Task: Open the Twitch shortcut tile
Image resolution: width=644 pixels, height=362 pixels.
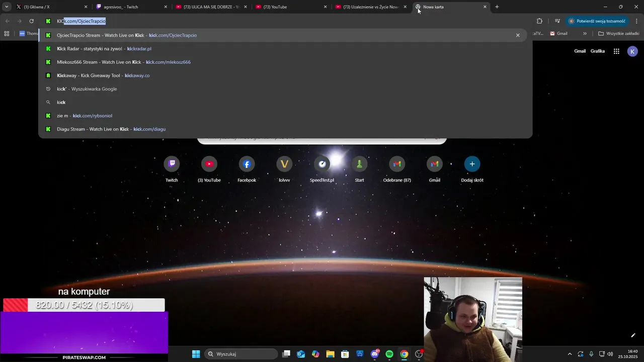Action: point(172,164)
